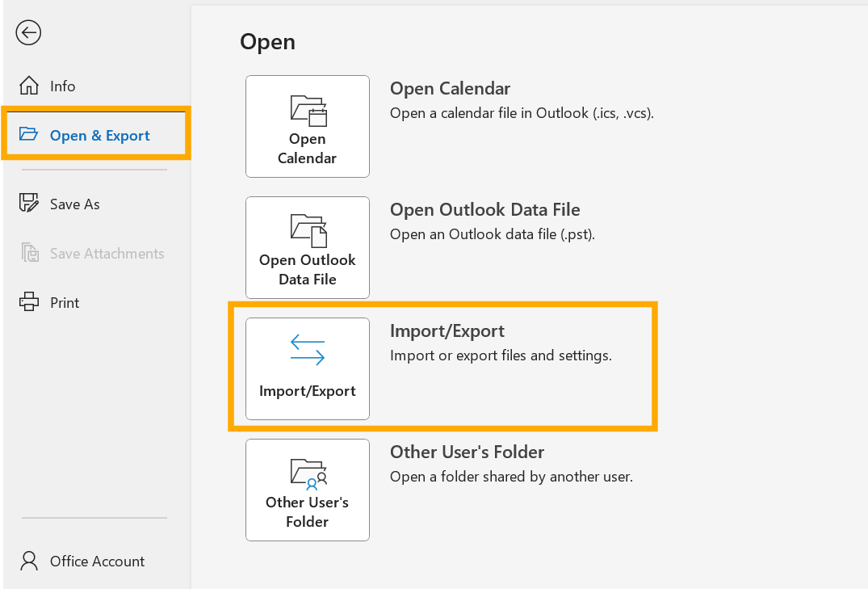Click the Print printer icon
This screenshot has width=868, height=589.
tap(29, 302)
